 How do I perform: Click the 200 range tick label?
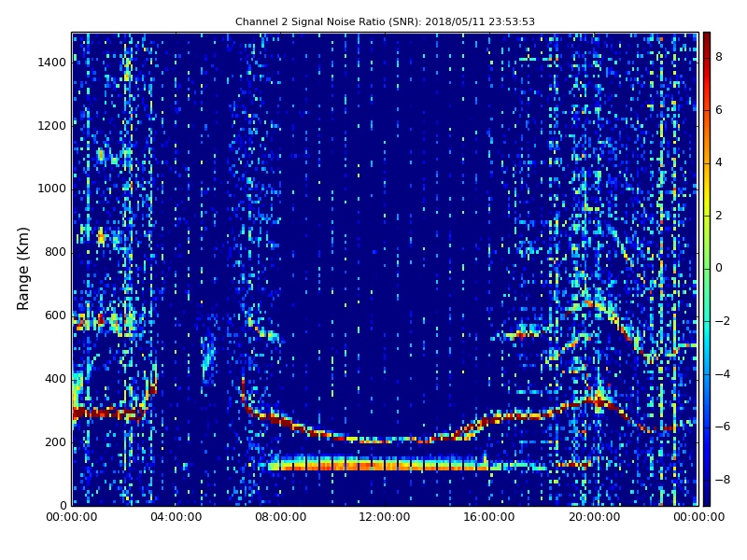tap(55, 441)
